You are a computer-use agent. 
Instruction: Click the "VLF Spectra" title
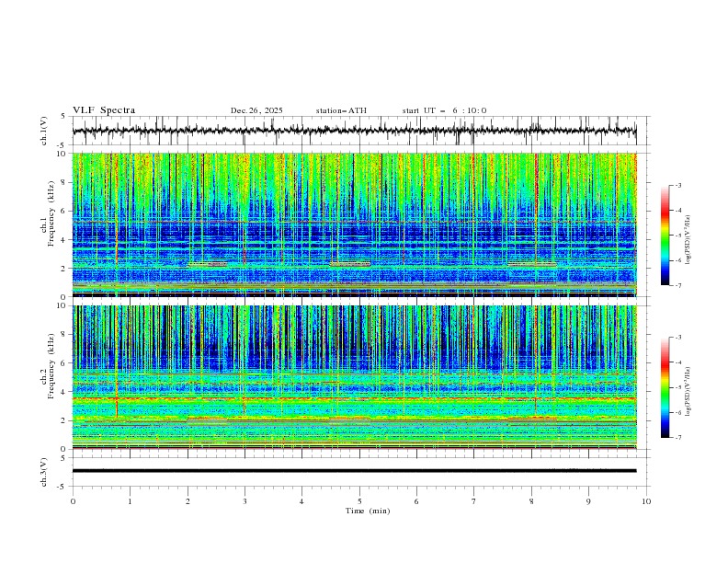104,110
